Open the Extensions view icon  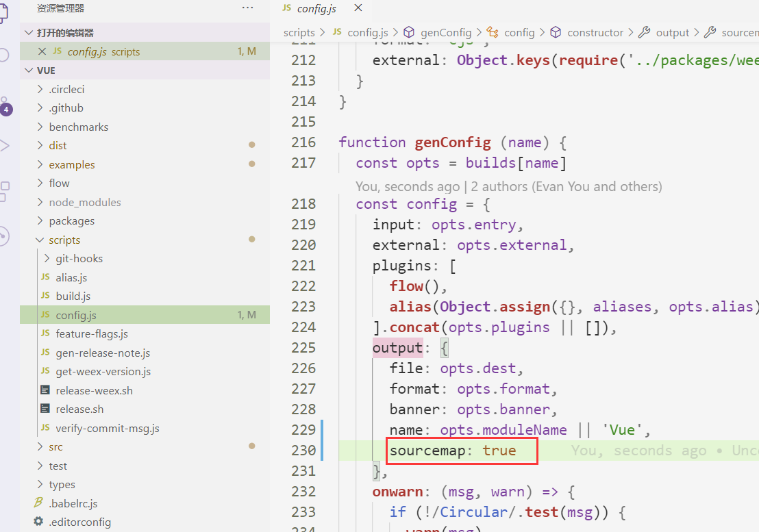4,192
